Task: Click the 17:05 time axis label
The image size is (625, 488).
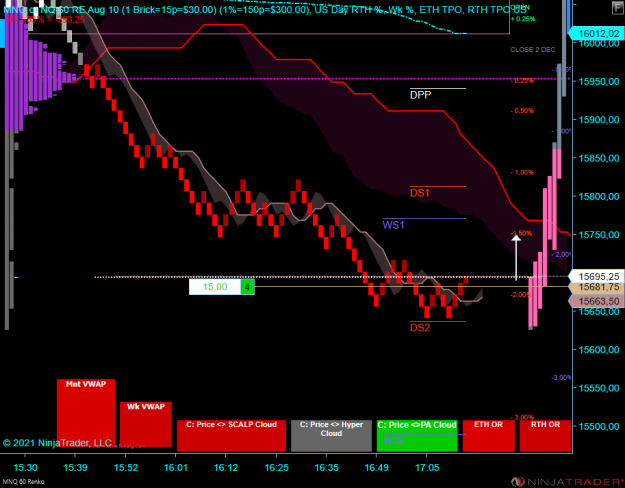Action: [x=427, y=467]
